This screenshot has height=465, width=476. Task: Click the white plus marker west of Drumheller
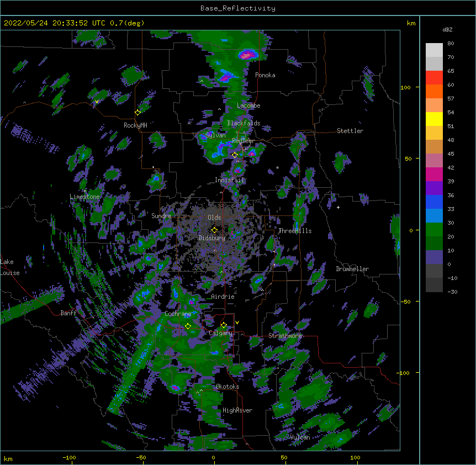[x=338, y=207]
